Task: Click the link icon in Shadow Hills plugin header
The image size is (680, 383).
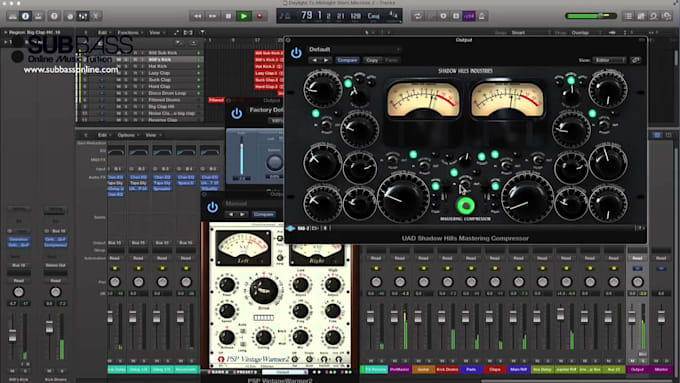Action: coord(636,60)
